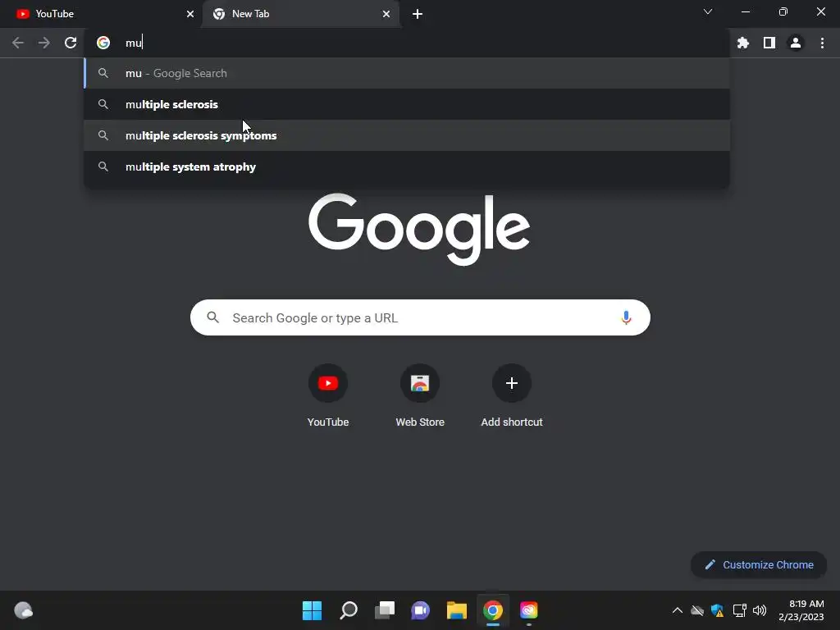Open the Windows Start menu
Viewport: 840px width, 630px height.
coord(312,610)
